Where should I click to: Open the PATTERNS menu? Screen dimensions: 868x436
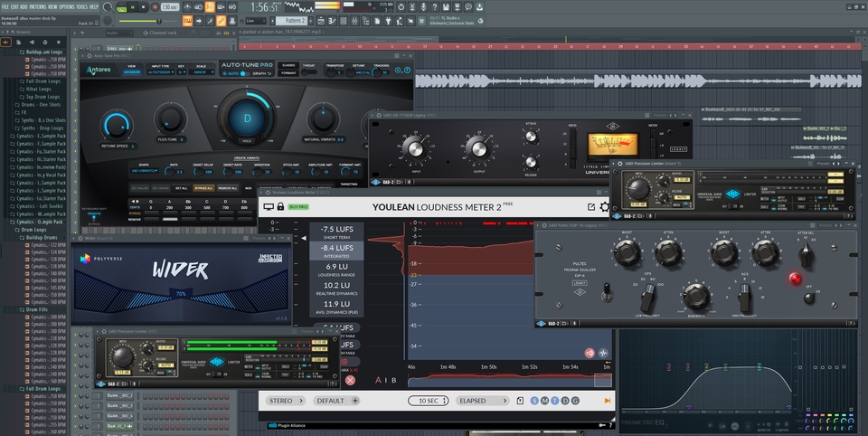click(x=38, y=6)
